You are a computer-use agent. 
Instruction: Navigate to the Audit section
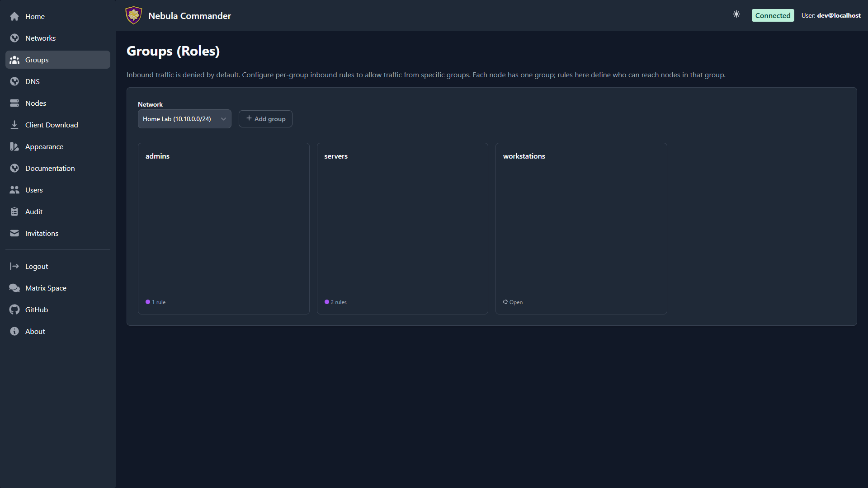(x=58, y=211)
